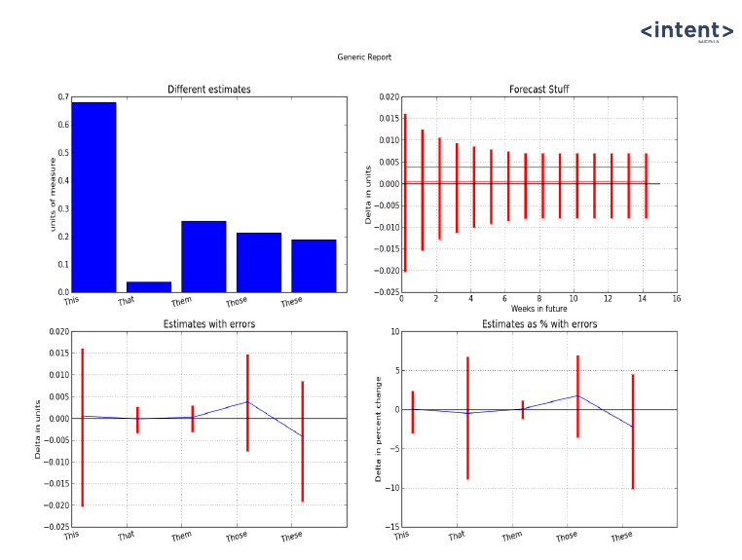Select the Estimates with errors chart title

point(208,324)
